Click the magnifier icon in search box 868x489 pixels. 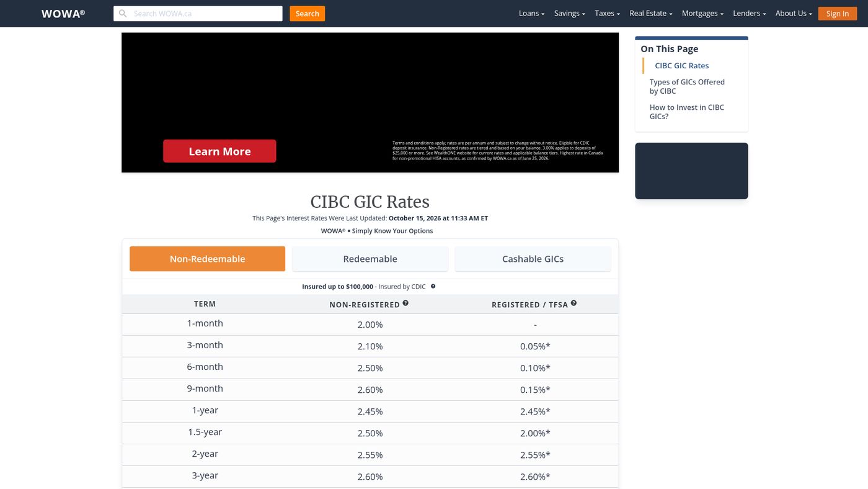[123, 14]
